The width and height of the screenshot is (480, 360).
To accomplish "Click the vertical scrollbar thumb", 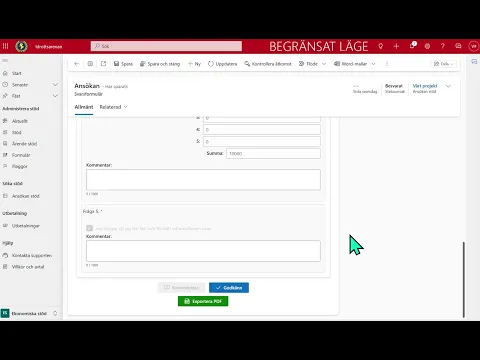I will 464,279.
